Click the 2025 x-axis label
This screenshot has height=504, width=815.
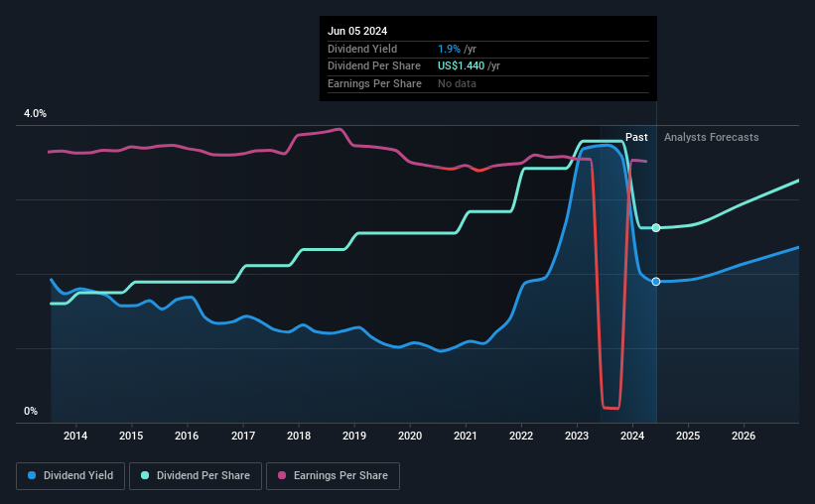pyautogui.click(x=688, y=436)
